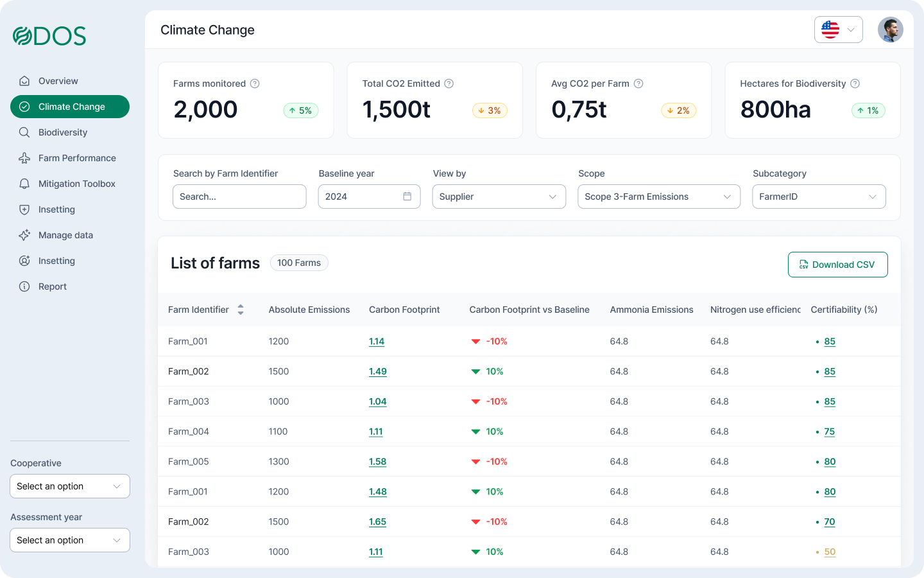Screen dimensions: 924x578
Task: Open carbon footprint link 1.58
Action: 378,462
